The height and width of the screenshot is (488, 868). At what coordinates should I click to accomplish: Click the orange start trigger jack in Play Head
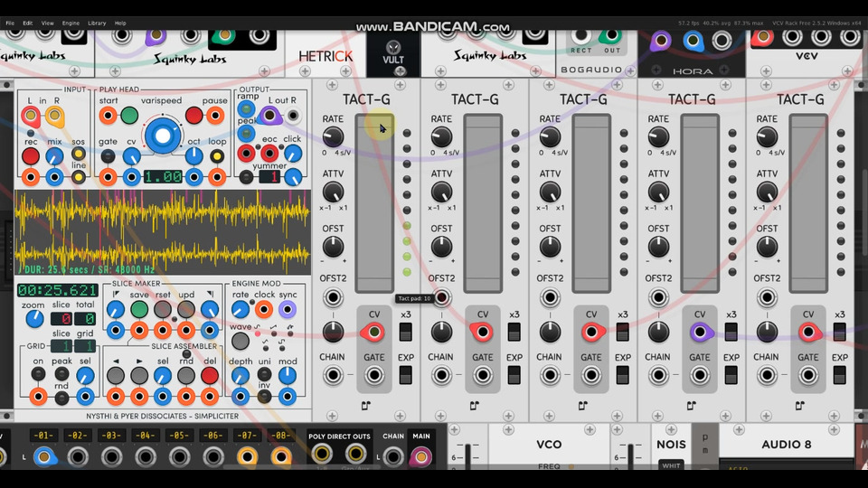(x=108, y=116)
